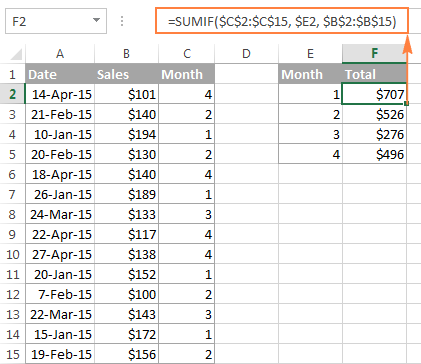Select the $130 sales cell
Viewport: 421px width, 364px height.
click(126, 154)
